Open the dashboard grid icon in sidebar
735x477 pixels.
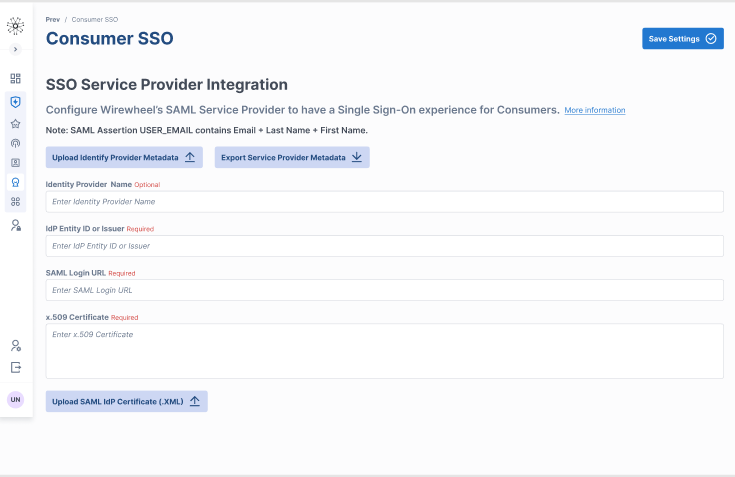15,78
